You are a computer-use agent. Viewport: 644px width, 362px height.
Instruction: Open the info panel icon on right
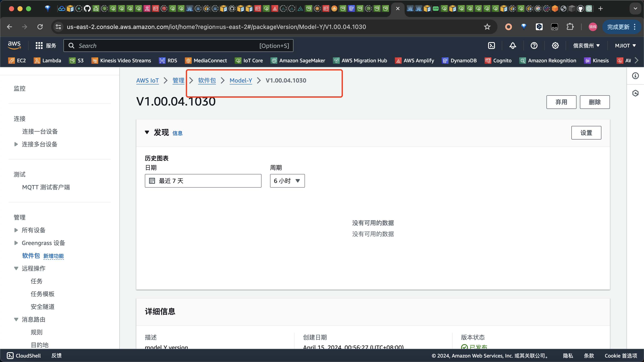click(x=635, y=76)
